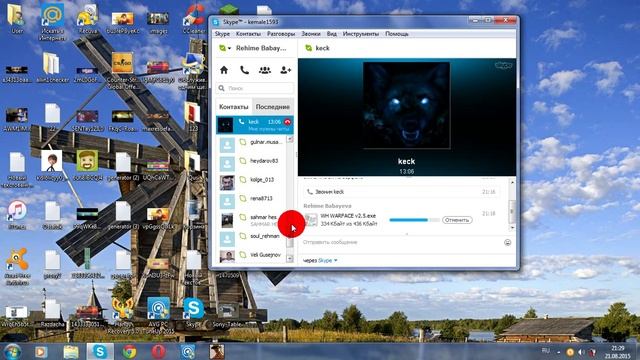Click the WH WARFACE transfer progress bar
Viewport: 640px width, 360px height.
point(414,220)
